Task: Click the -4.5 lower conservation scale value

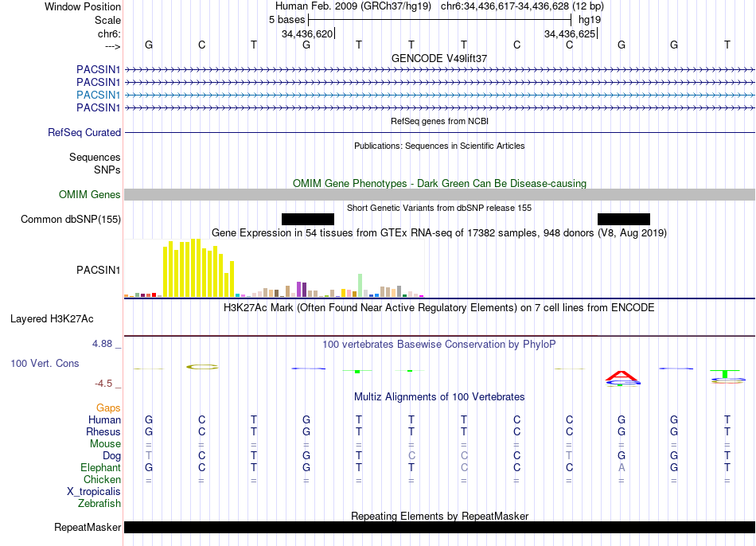Action: [x=103, y=384]
